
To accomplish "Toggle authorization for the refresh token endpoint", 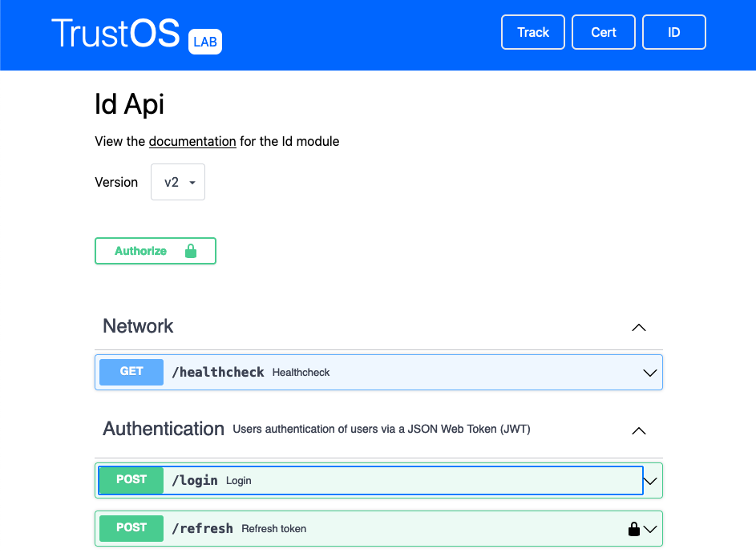I will pos(633,528).
